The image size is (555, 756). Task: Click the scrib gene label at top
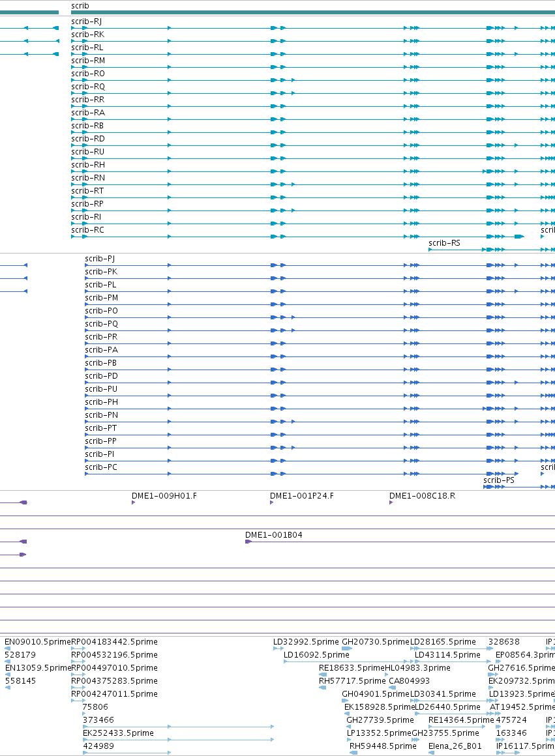coord(80,6)
